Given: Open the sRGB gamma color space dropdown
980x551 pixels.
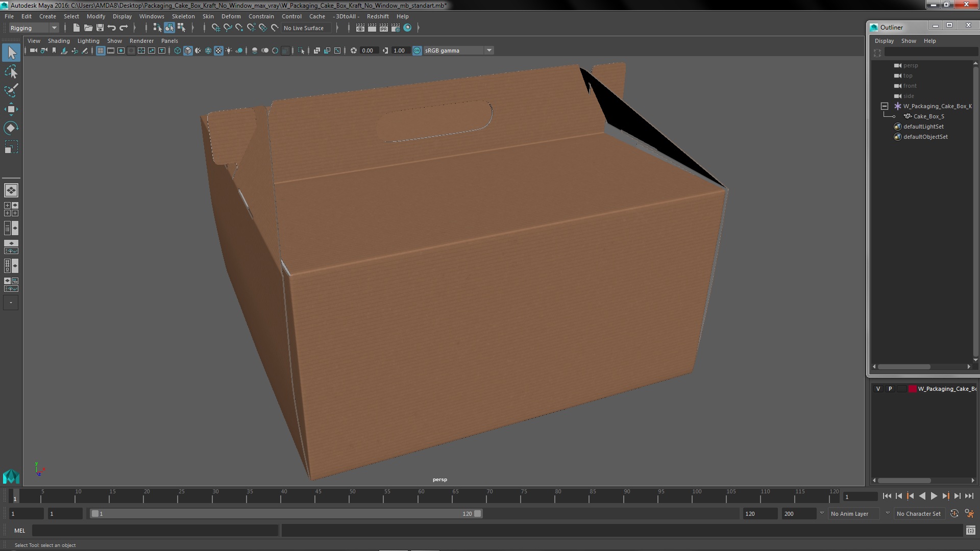Looking at the screenshot, I should 489,51.
